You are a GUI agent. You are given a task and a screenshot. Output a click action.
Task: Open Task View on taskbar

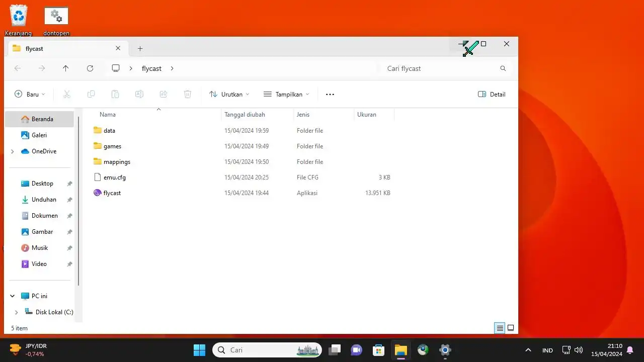click(335, 350)
